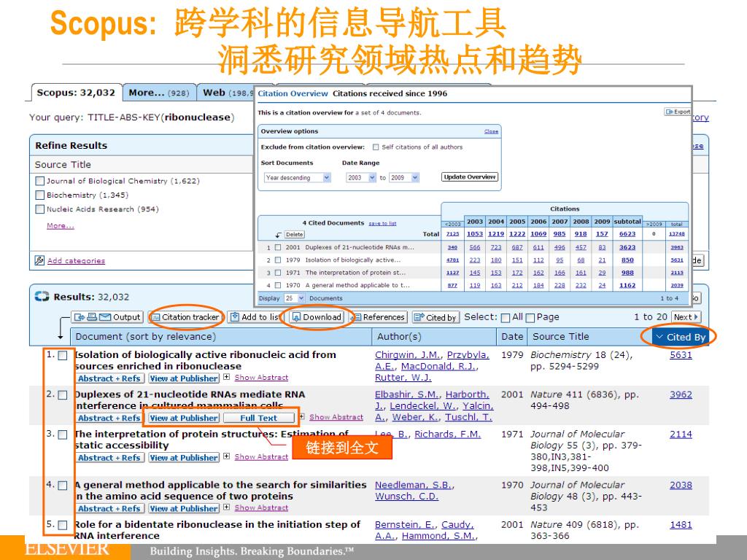Click 3623 subtotal for Duplexes row
This screenshot has height=560, width=747.
[627, 247]
